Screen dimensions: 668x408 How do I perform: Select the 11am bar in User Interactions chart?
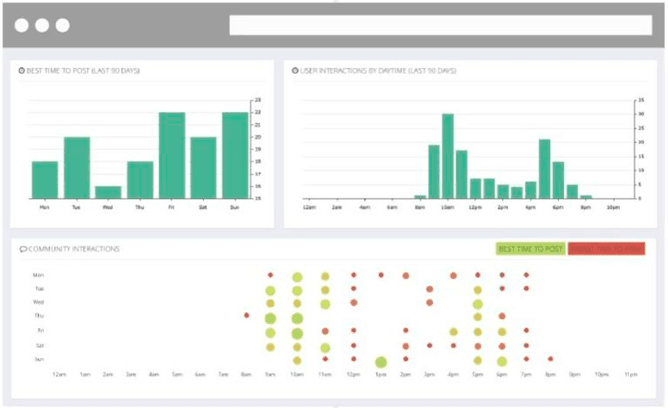tap(461, 174)
